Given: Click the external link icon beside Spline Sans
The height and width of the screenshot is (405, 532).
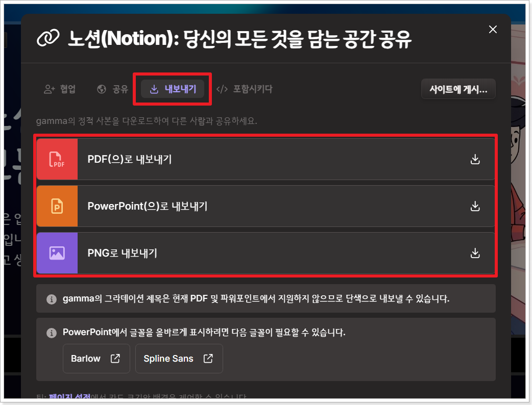Looking at the screenshot, I should (x=208, y=359).
